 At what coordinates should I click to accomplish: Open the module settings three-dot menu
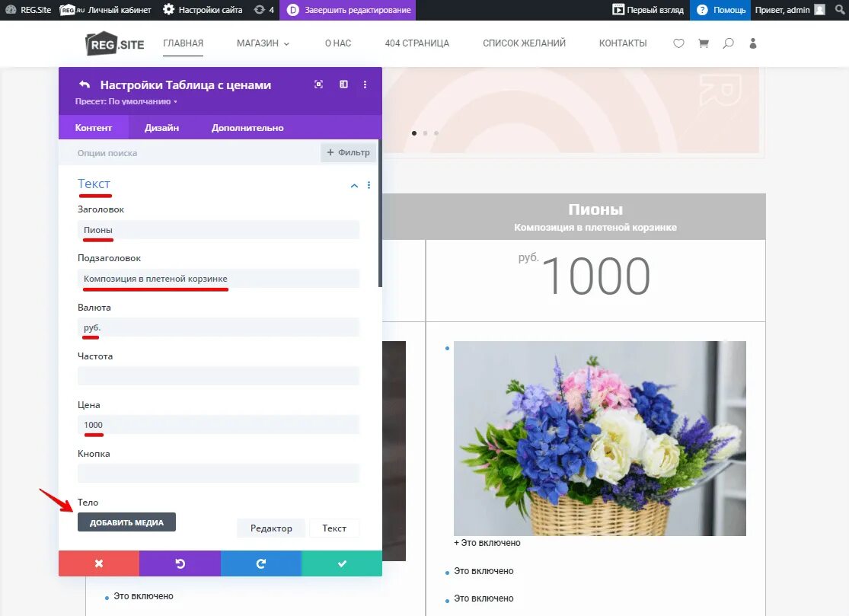365,85
